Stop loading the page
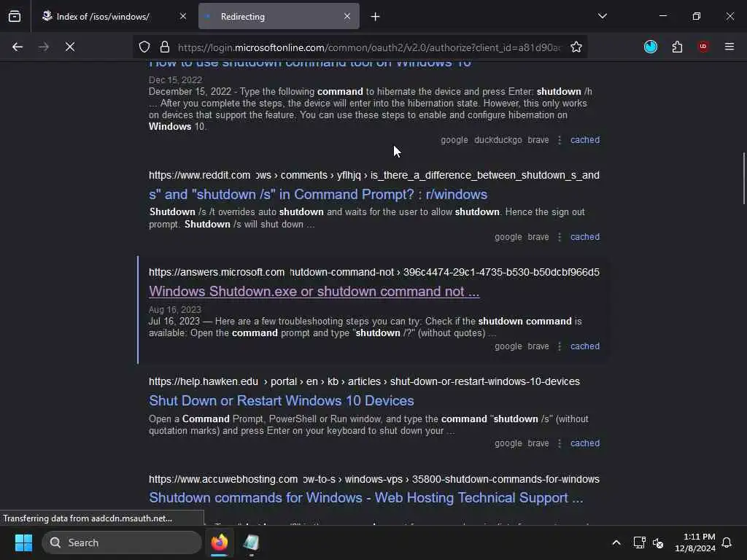Image resolution: width=747 pixels, height=560 pixels. (69, 47)
